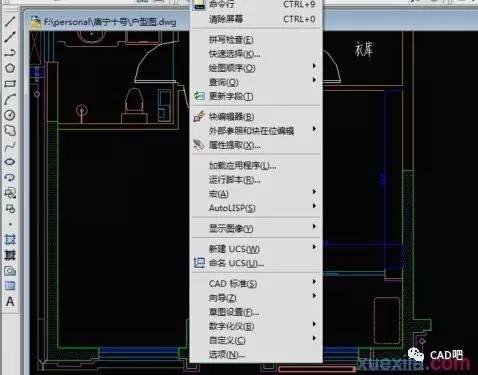
Task: Select the Revision Cloud tool
Action: (10, 130)
